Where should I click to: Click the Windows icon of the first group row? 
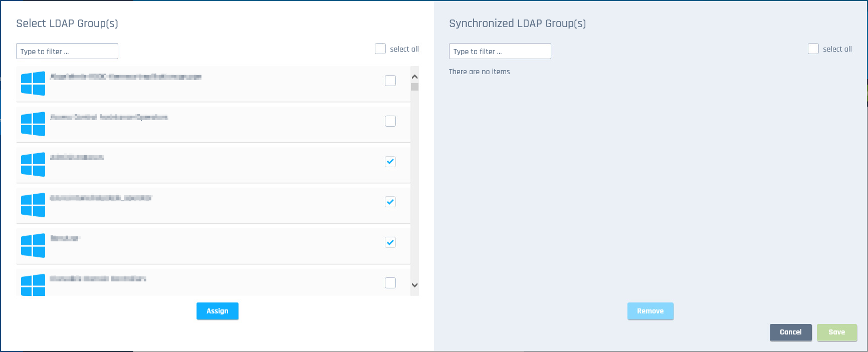tap(33, 84)
